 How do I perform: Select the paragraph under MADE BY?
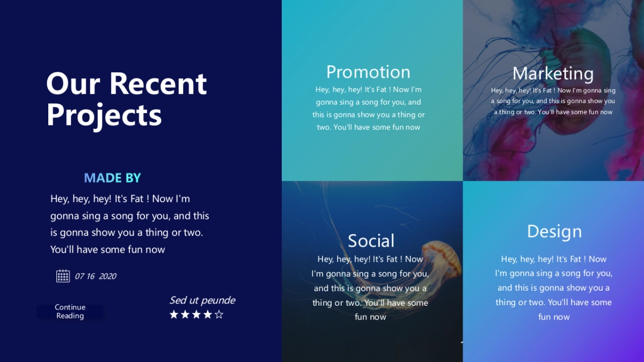[130, 224]
